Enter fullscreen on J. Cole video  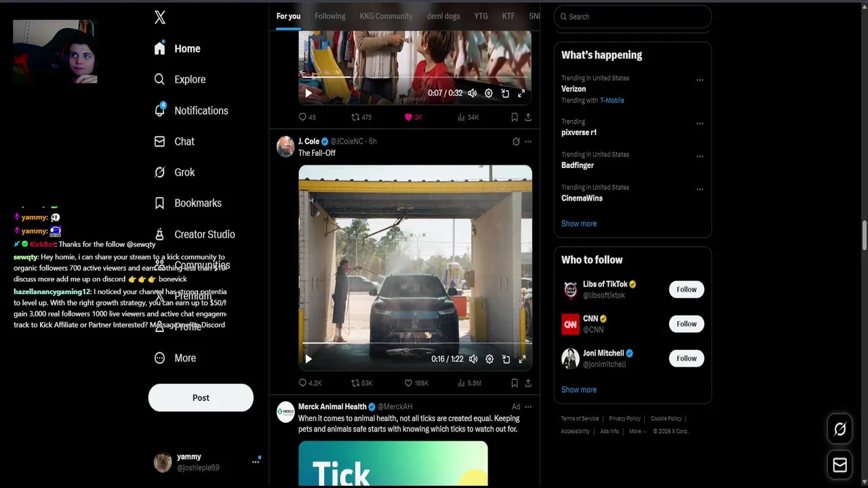click(x=522, y=359)
